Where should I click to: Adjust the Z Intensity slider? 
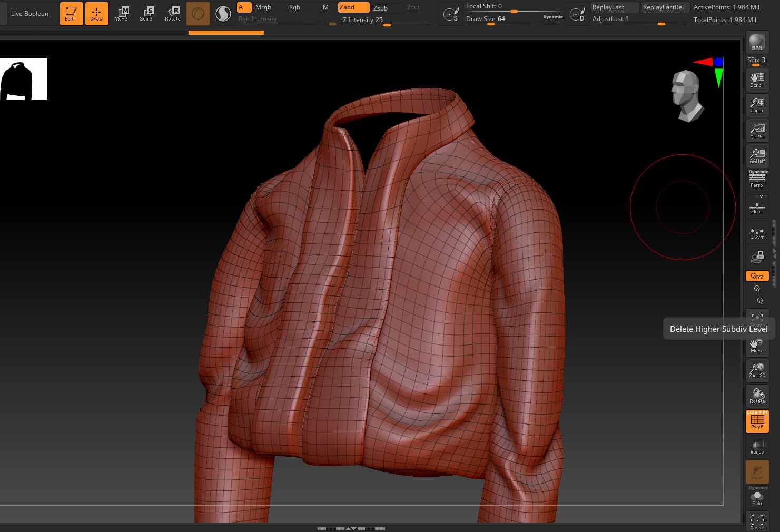(x=387, y=20)
